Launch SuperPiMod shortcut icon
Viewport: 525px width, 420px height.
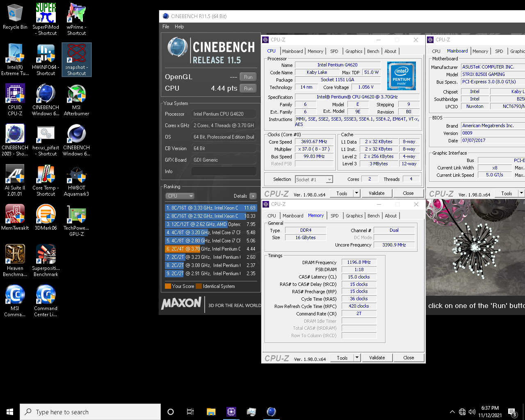click(x=46, y=19)
